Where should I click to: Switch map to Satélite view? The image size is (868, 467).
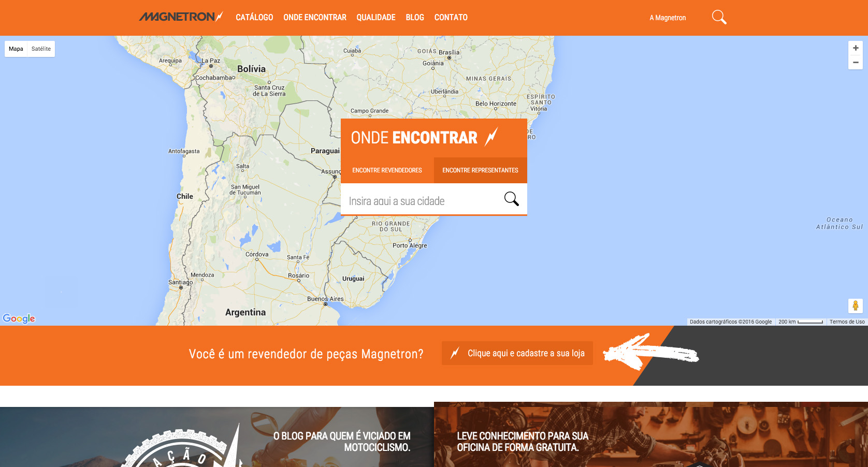41,49
